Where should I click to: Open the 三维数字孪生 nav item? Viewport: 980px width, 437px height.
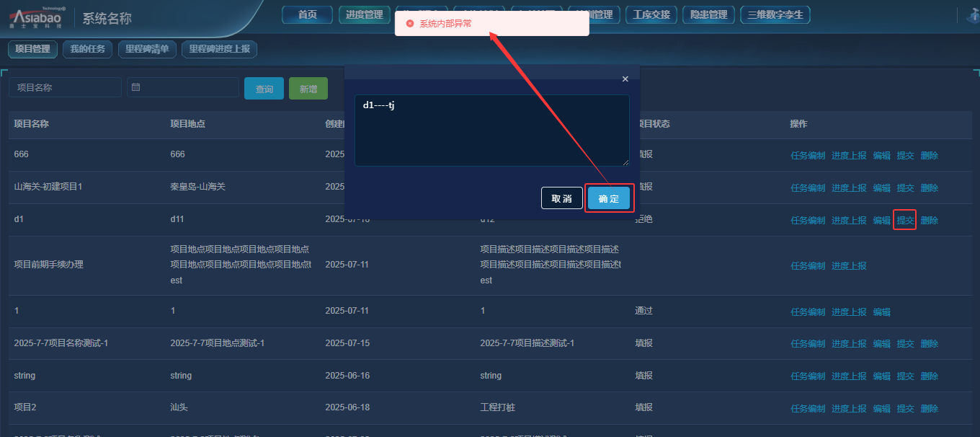(x=775, y=14)
